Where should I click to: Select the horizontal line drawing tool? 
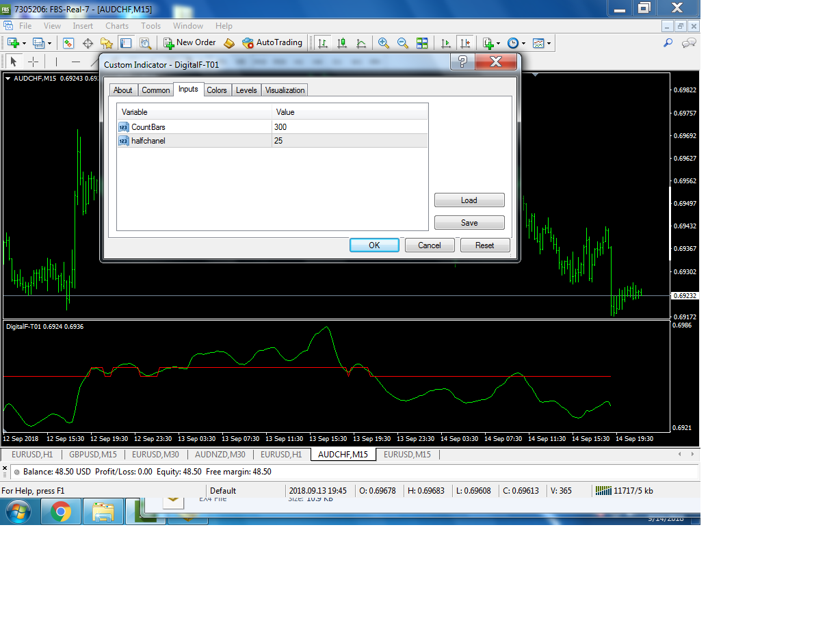click(76, 62)
